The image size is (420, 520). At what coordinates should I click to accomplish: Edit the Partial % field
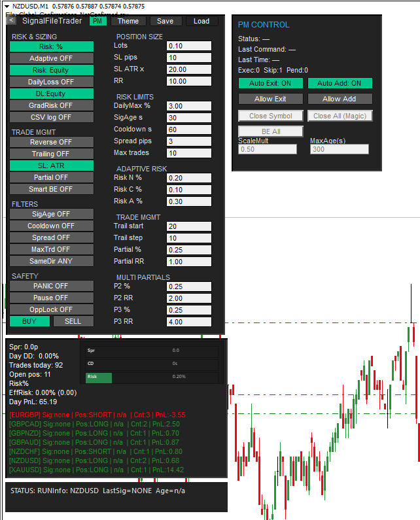(x=189, y=250)
